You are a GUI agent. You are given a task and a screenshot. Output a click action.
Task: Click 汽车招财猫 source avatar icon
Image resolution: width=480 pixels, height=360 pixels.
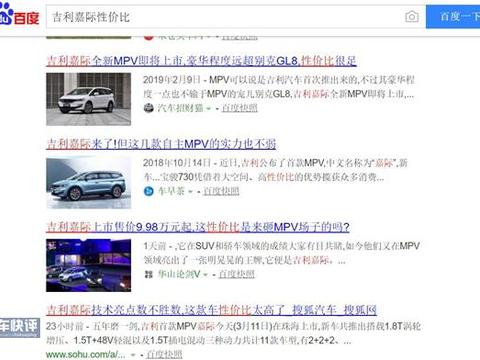pyautogui.click(x=148, y=108)
